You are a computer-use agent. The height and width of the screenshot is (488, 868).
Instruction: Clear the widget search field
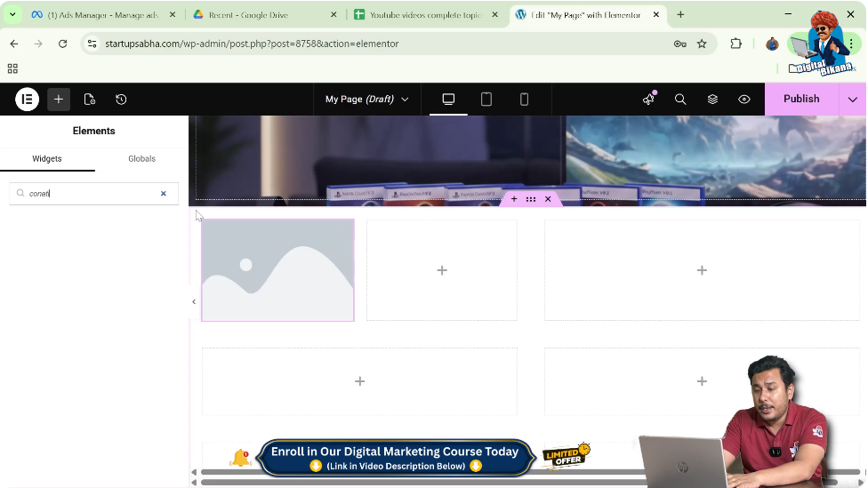point(164,194)
